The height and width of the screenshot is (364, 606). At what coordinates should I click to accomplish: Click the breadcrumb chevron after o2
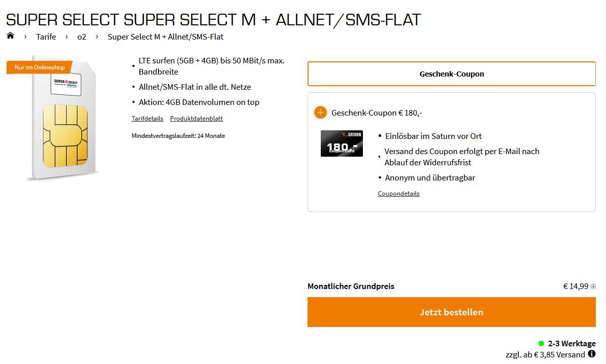click(x=97, y=37)
